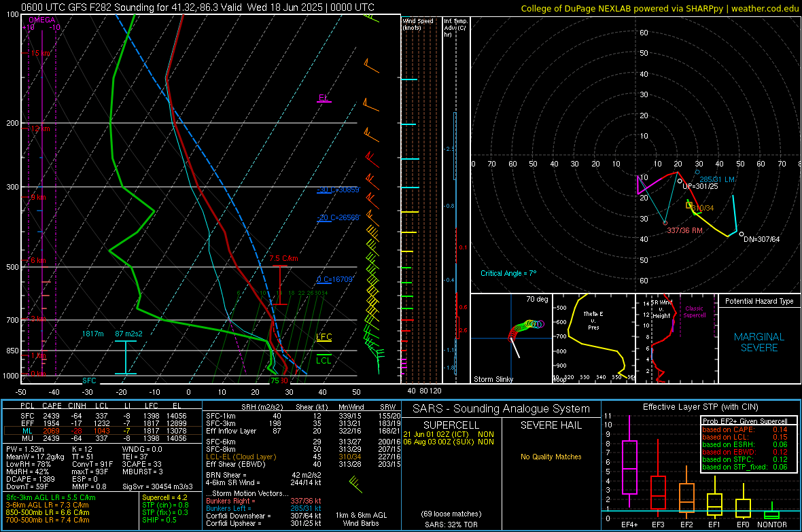The height and width of the screenshot is (532, 802).
Task: Click the STP (fix) = 0.3 parameter
Action: [165, 512]
